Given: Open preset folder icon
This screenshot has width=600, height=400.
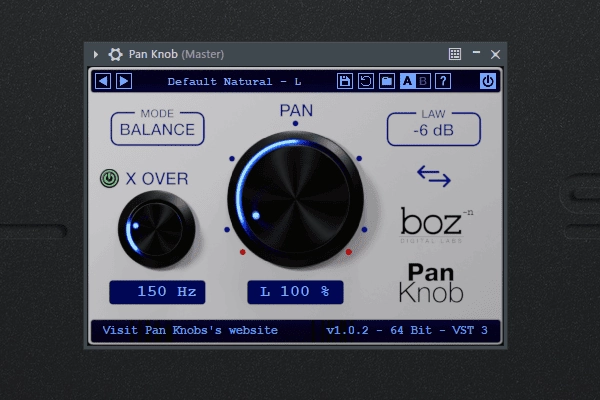Looking at the screenshot, I should [387, 81].
